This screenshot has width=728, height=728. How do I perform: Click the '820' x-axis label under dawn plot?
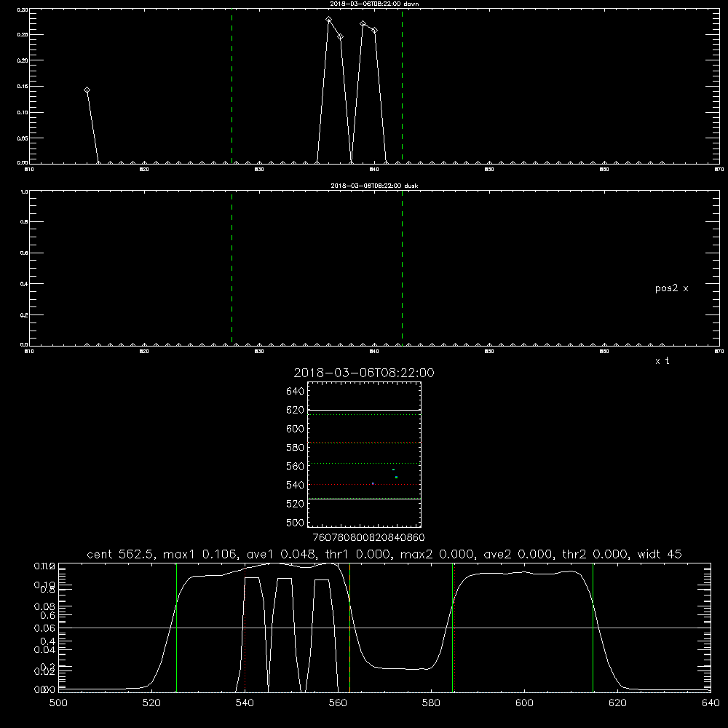coord(144,170)
